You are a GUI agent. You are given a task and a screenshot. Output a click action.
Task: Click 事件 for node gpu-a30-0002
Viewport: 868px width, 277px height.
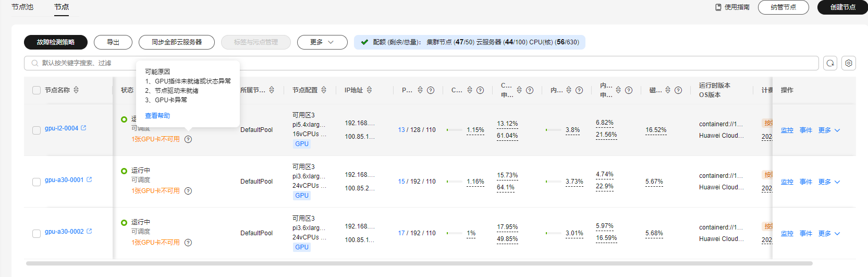806,234
